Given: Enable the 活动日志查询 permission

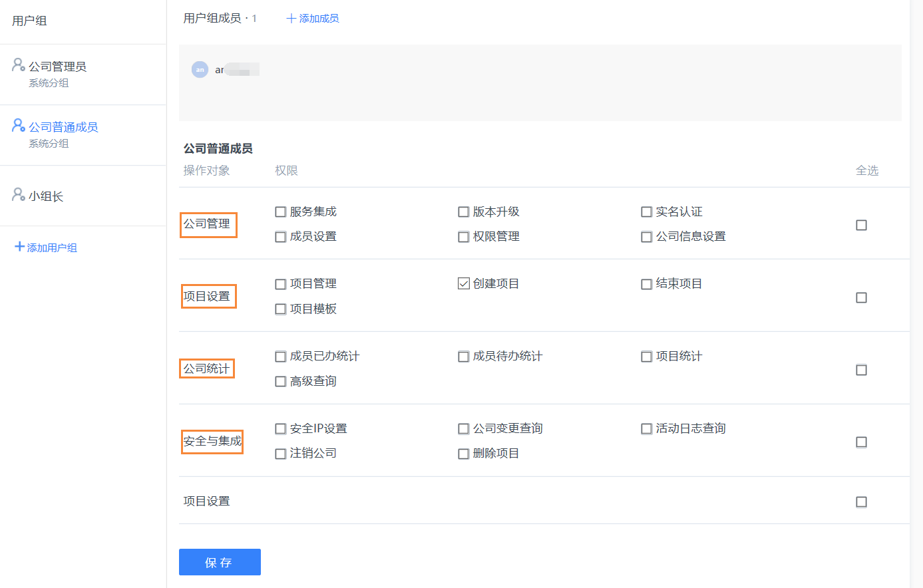Looking at the screenshot, I should 646,429.
